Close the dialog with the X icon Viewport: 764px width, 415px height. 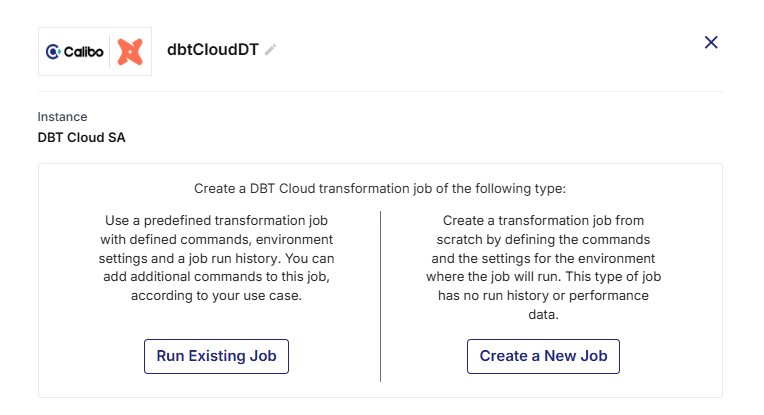tap(711, 42)
